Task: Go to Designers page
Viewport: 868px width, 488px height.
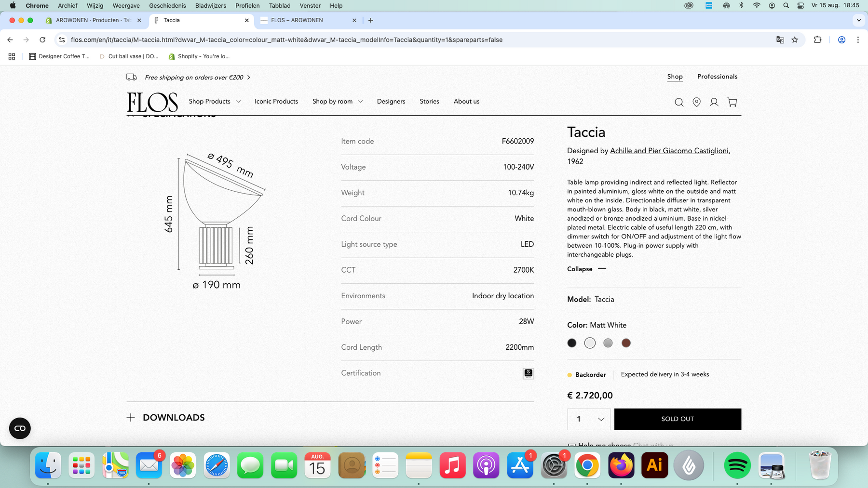Action: (391, 102)
